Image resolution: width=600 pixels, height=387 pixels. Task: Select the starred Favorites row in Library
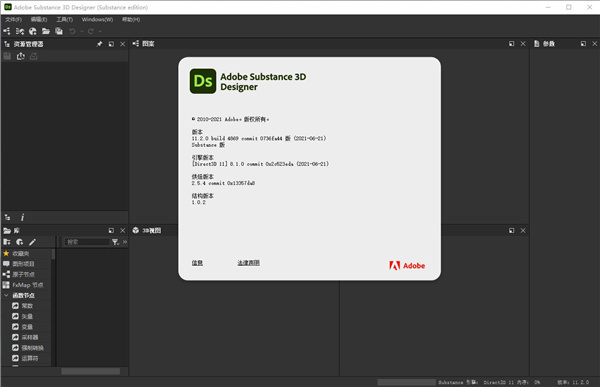[26, 253]
